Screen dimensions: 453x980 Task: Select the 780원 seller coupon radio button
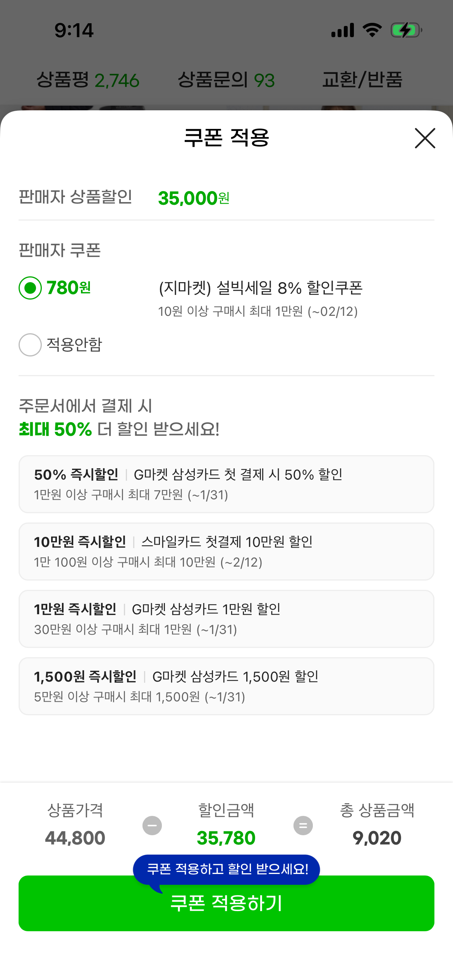[30, 288]
